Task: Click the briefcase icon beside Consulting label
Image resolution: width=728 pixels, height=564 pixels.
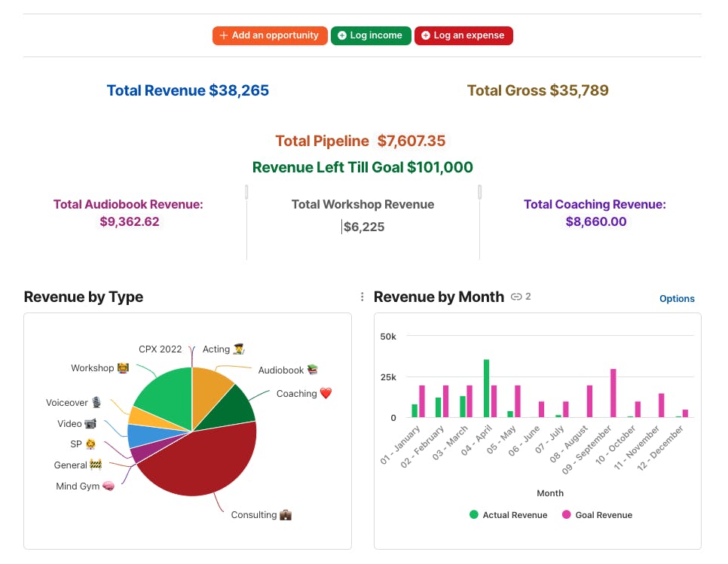Action: coord(286,515)
